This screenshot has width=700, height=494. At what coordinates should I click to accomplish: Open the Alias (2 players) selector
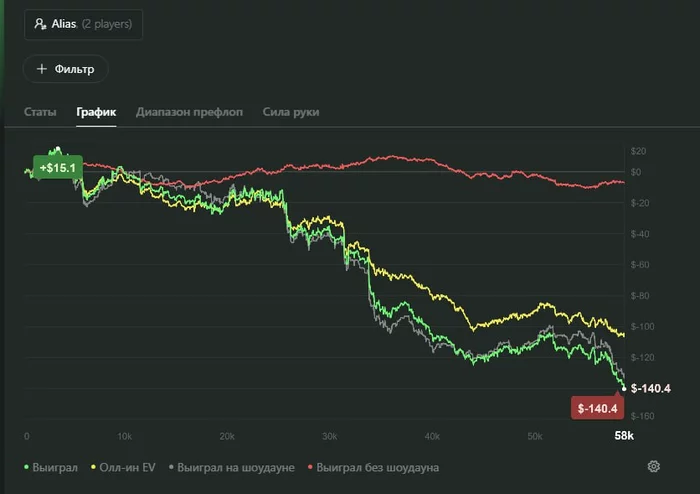pos(83,23)
